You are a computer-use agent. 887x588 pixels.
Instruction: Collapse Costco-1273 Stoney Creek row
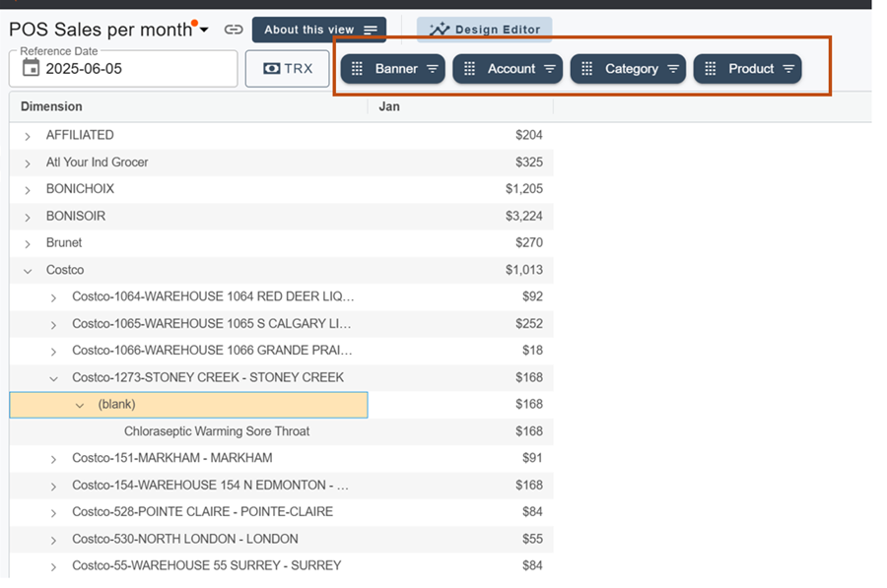[53, 379]
